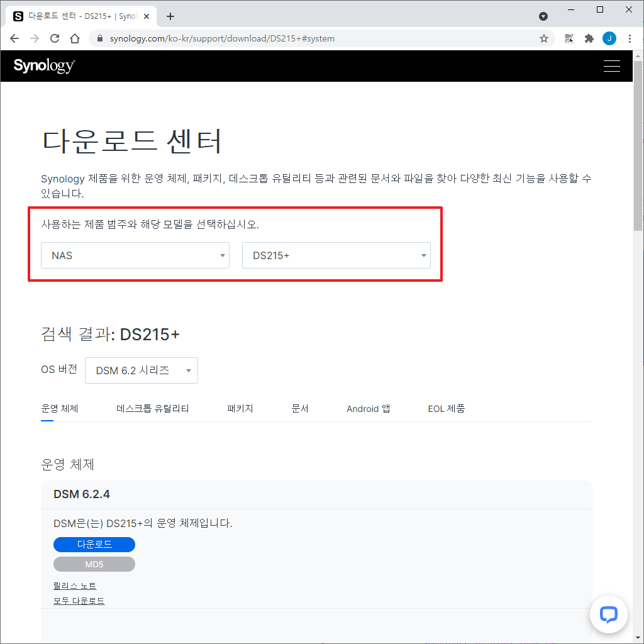Bookmark this page with the star icon

pyautogui.click(x=544, y=38)
